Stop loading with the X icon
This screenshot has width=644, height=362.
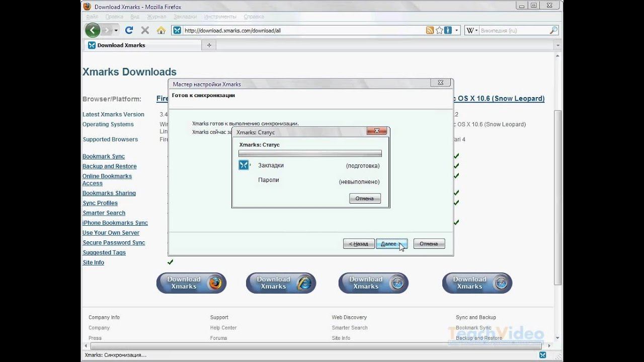click(x=145, y=30)
